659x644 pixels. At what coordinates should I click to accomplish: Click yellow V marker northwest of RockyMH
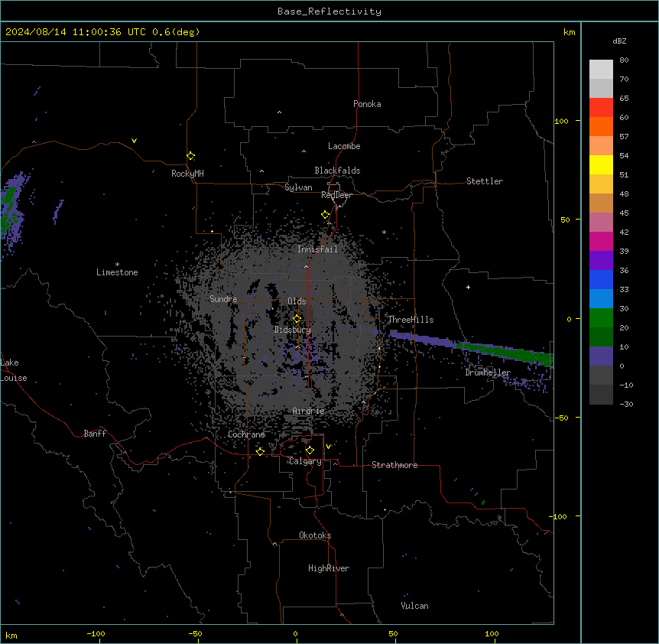point(134,141)
